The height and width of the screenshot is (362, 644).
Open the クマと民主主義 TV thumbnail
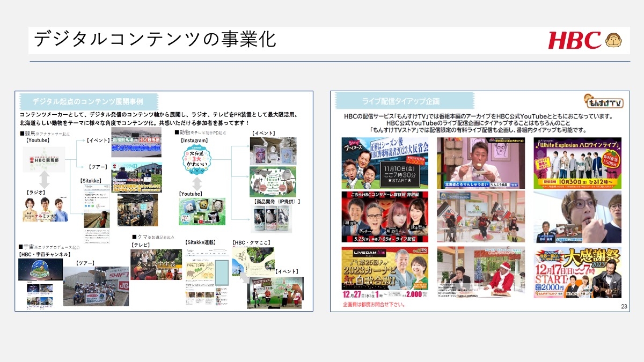point(156,264)
